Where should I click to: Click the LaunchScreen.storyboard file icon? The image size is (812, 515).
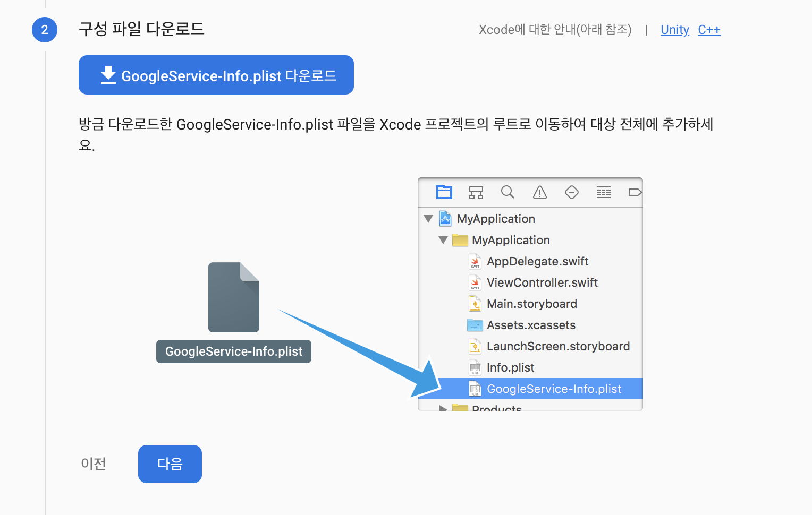[x=475, y=346]
